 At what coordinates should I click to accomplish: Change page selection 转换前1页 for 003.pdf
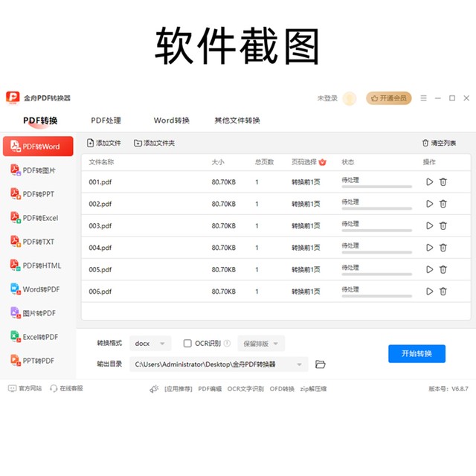[x=306, y=226]
